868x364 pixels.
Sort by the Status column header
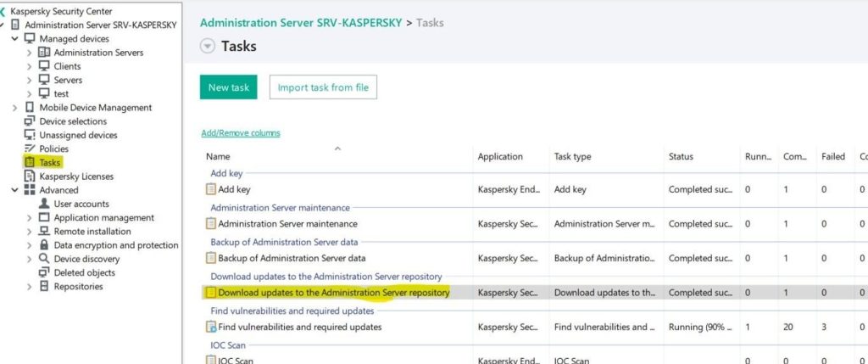(681, 157)
